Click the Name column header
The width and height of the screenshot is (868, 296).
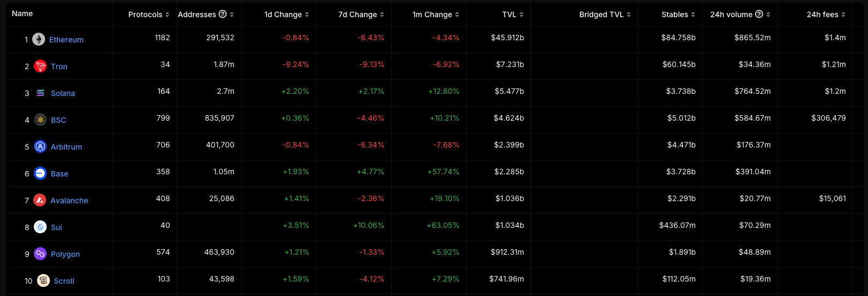click(23, 13)
